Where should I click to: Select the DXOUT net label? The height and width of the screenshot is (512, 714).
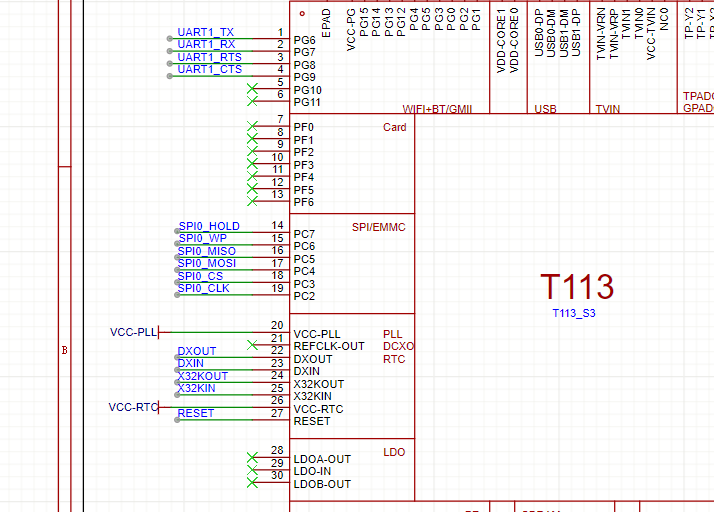point(197,351)
